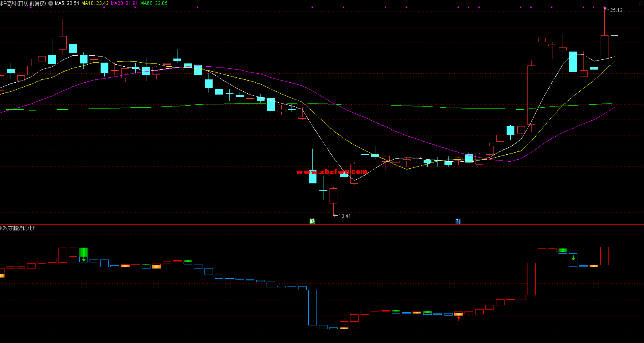Click the green down-arrow signal in the blue-outlined bar
Image resolution: width=644 pixels, height=343 pixels.
[x=84, y=259]
